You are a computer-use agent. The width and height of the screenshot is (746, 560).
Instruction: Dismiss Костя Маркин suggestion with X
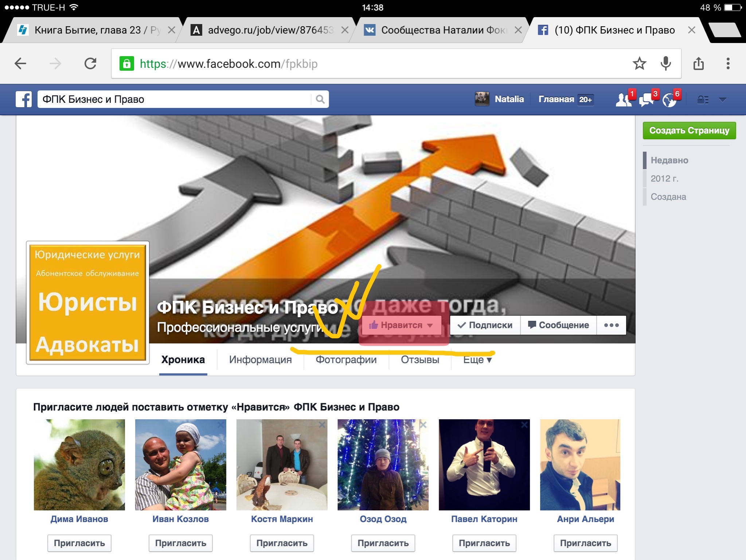(x=322, y=425)
